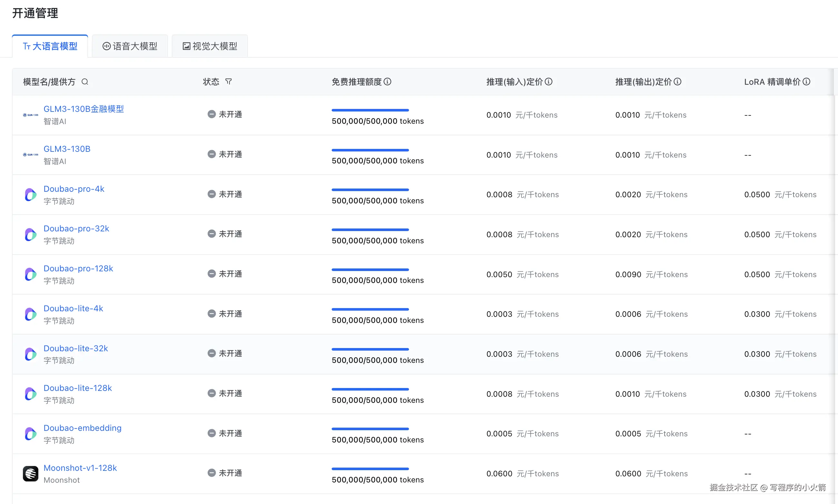Click the 未开通 status icon for Moonshot-v1-128k

coord(212,473)
